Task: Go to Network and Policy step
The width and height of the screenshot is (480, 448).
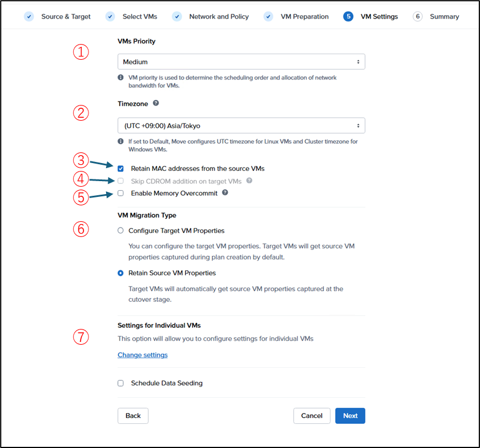Action: coord(218,16)
